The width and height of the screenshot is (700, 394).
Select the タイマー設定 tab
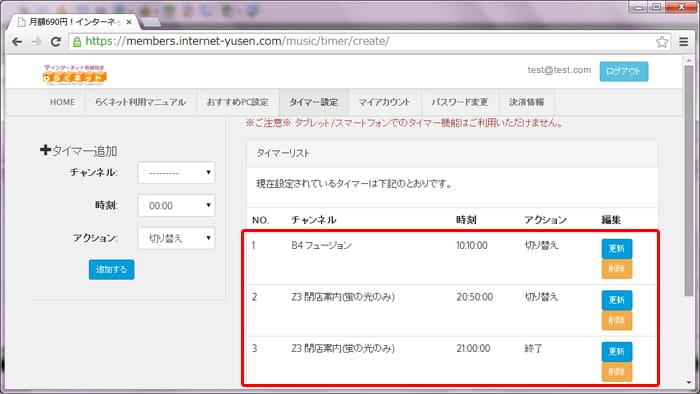tap(314, 102)
